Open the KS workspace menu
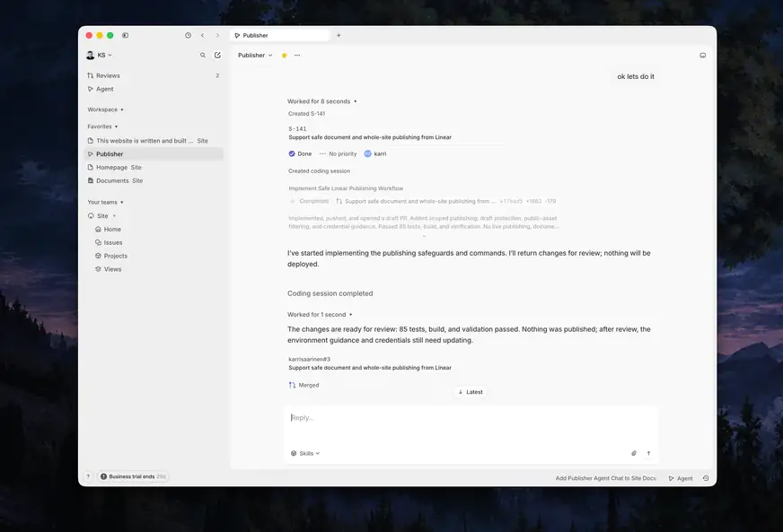783x532 pixels. click(x=99, y=56)
